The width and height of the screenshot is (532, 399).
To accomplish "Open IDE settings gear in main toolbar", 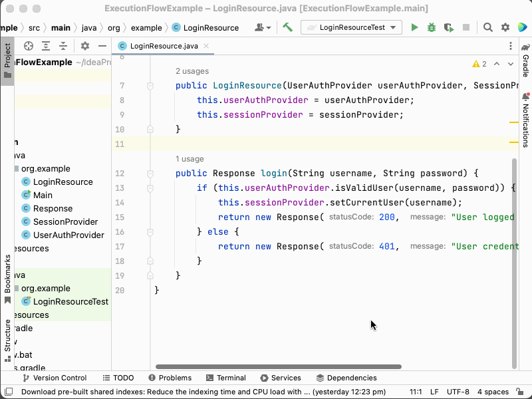I will [505, 27].
